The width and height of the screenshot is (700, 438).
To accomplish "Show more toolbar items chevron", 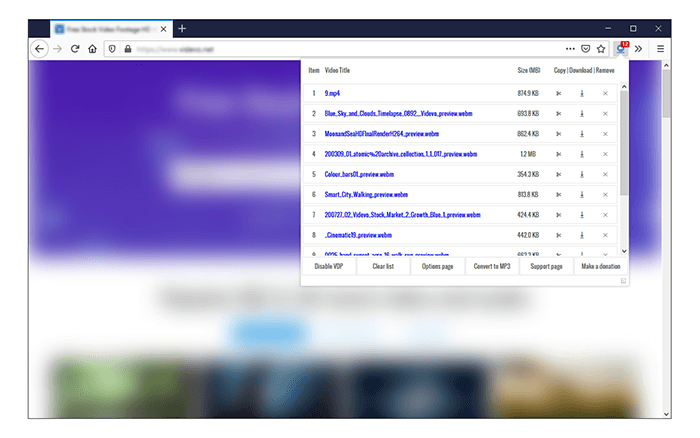I will click(x=638, y=49).
